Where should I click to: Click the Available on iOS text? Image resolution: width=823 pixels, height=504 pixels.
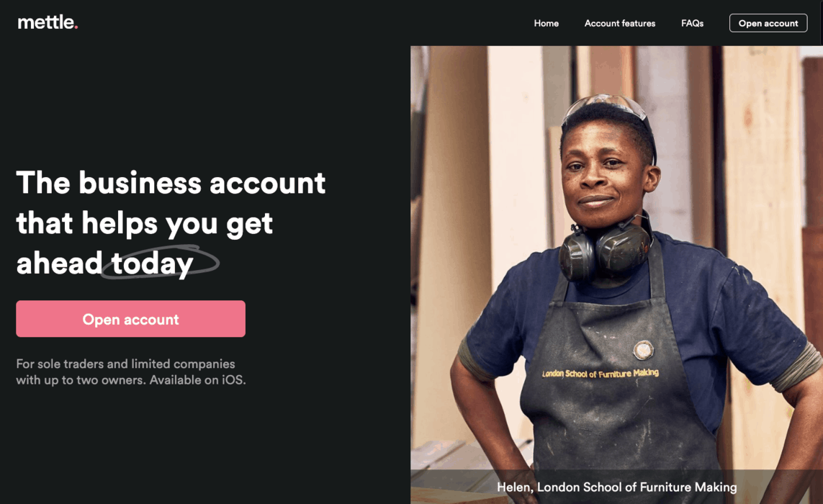coord(197,380)
